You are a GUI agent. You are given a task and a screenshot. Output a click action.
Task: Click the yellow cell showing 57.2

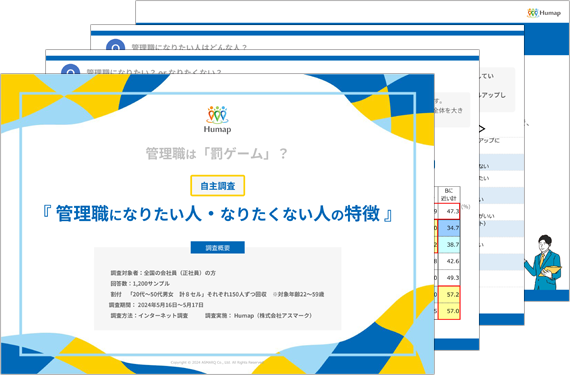click(x=449, y=294)
